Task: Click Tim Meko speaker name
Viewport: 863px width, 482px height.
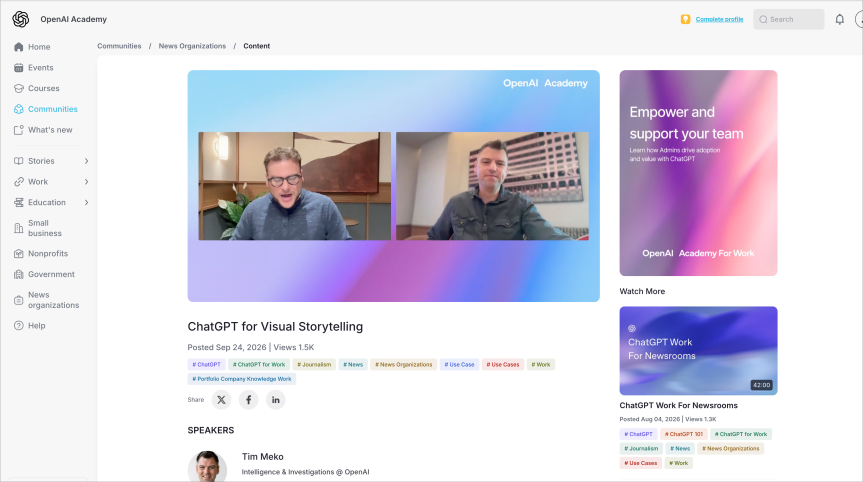Action: (x=263, y=457)
